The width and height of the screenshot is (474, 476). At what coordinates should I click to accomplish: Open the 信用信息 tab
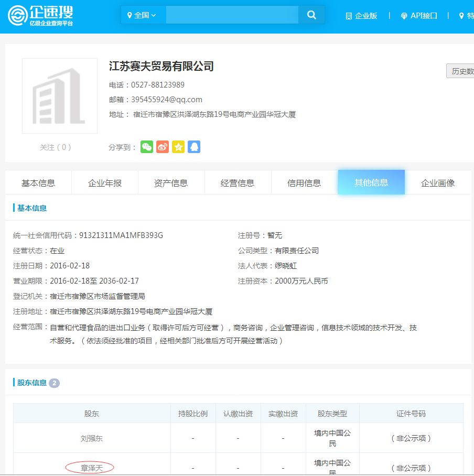[304, 182]
